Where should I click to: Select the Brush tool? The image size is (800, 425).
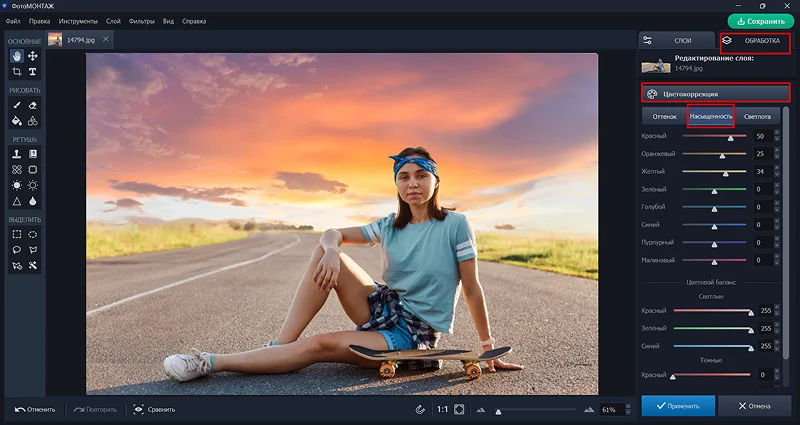[x=17, y=105]
